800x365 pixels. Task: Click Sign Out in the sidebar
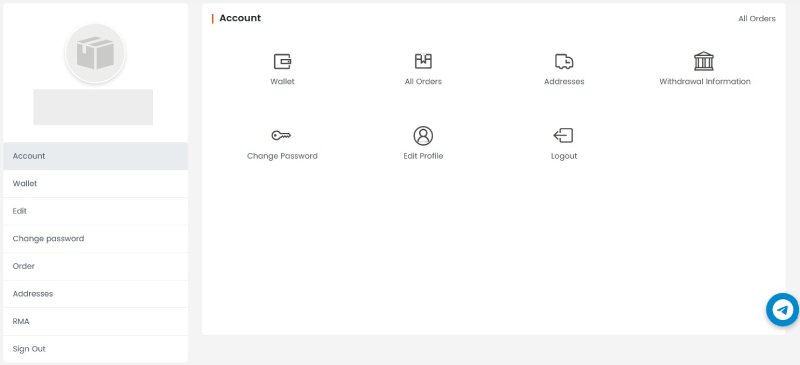tap(95, 349)
